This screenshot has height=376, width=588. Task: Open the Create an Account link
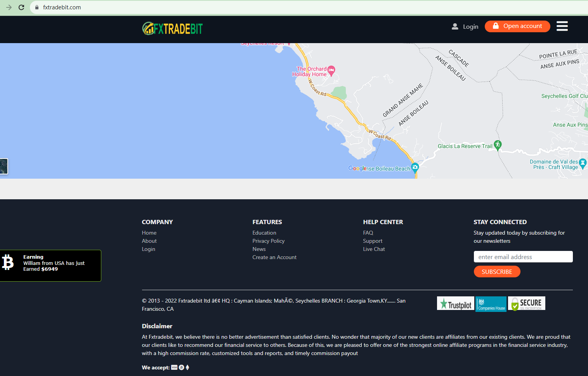[274, 257]
